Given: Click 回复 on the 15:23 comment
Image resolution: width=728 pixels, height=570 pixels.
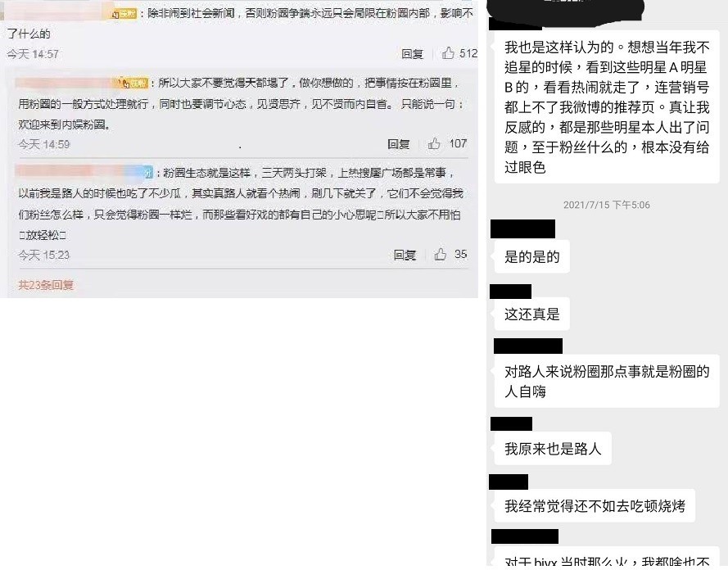Looking at the screenshot, I should click(405, 255).
